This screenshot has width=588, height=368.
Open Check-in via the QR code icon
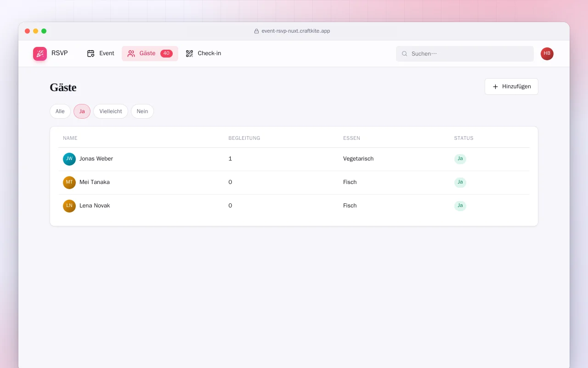pyautogui.click(x=189, y=53)
